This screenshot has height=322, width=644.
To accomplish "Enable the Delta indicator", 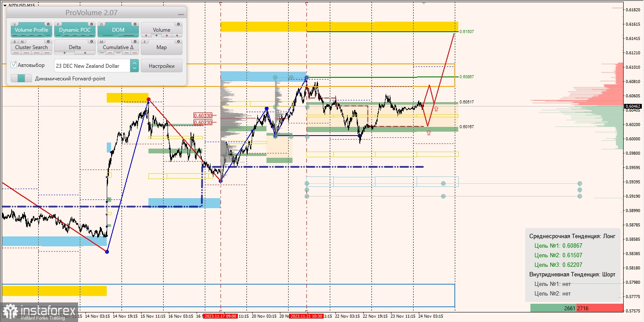I will 75,47.
